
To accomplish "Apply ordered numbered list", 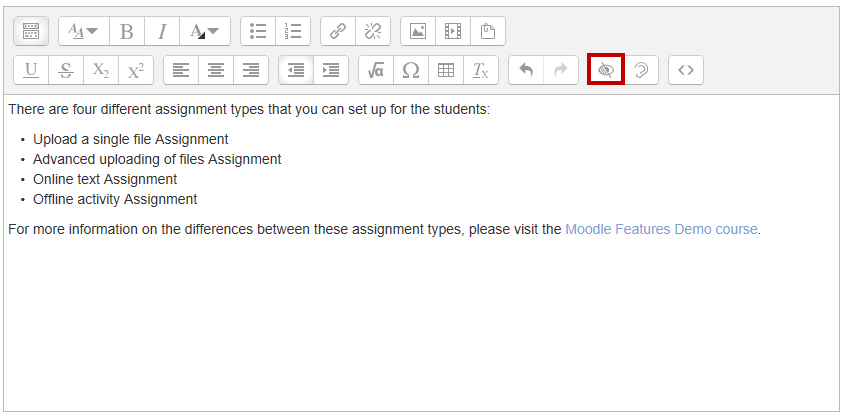I will (x=293, y=31).
